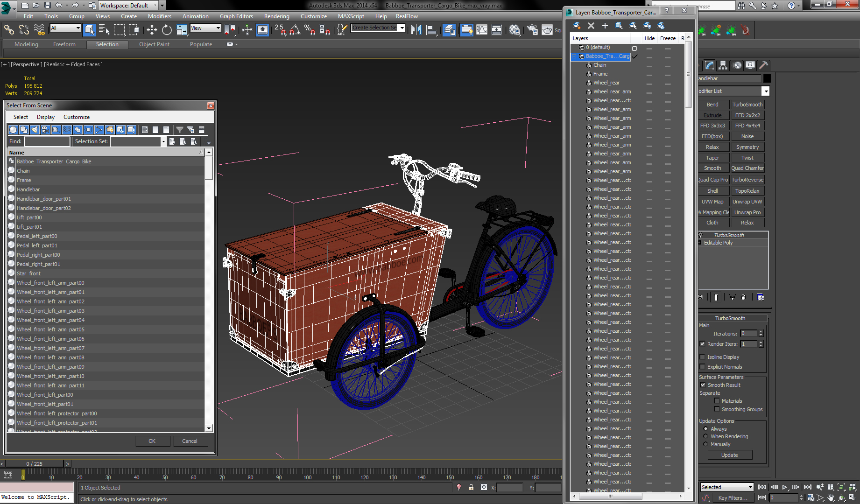The height and width of the screenshot is (504, 860).
Task: Click the black object color swatch
Action: pos(767,78)
